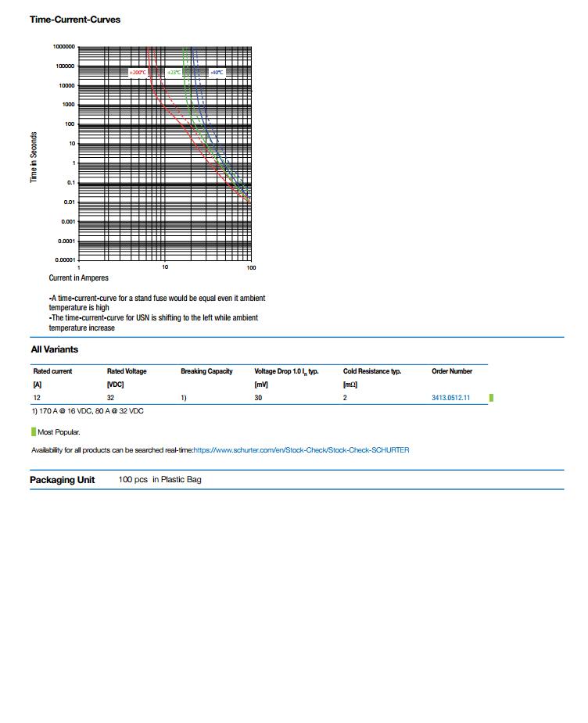Click the breaking capacity footnote 170 A @ 16 VDC

[88, 411]
